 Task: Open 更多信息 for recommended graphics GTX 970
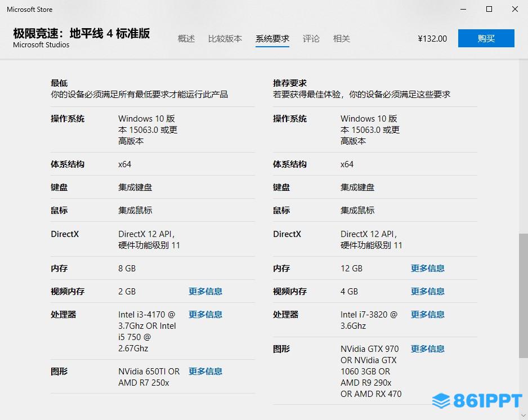point(427,348)
